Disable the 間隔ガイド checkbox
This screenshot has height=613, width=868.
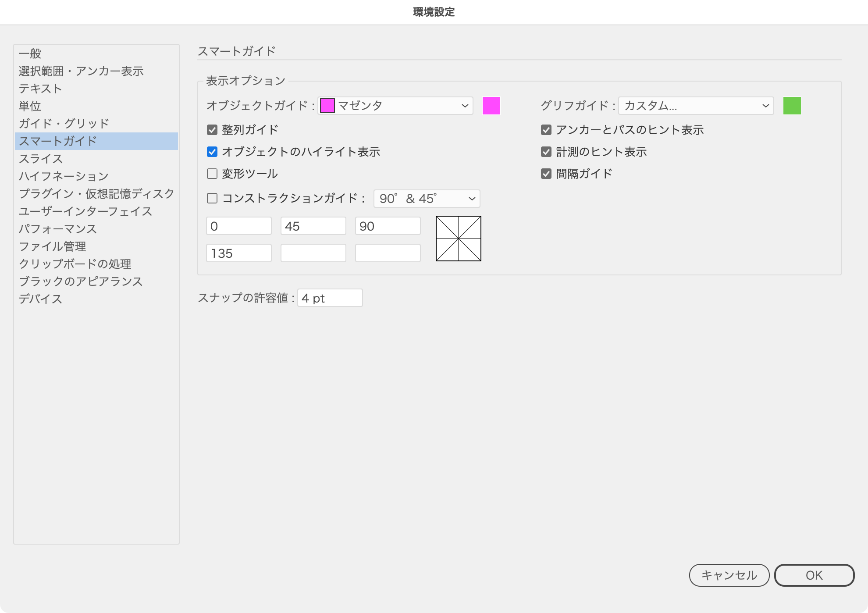[x=546, y=174]
